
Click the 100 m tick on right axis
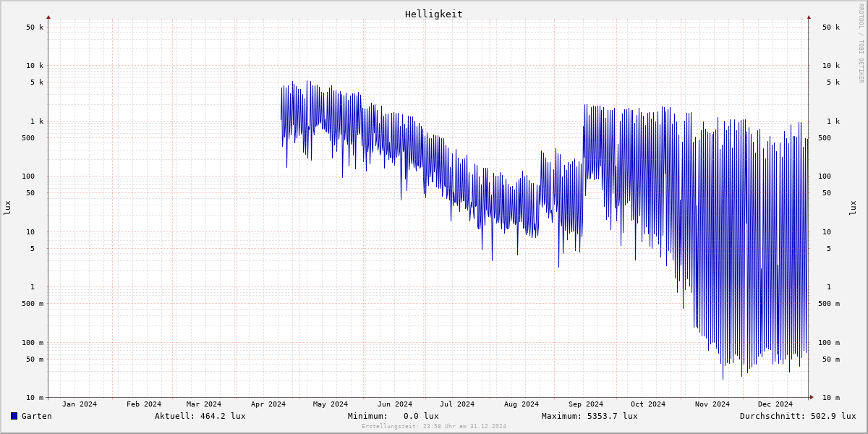(829, 343)
